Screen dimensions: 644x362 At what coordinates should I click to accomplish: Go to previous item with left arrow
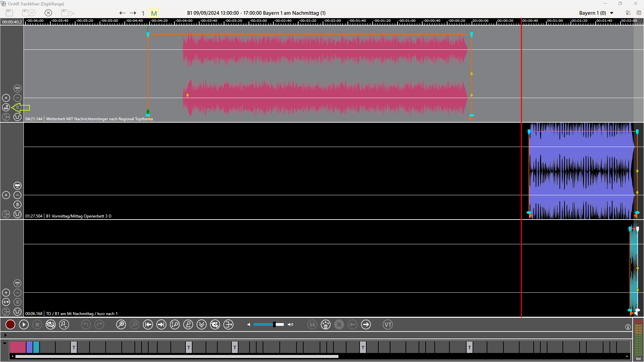point(122,13)
